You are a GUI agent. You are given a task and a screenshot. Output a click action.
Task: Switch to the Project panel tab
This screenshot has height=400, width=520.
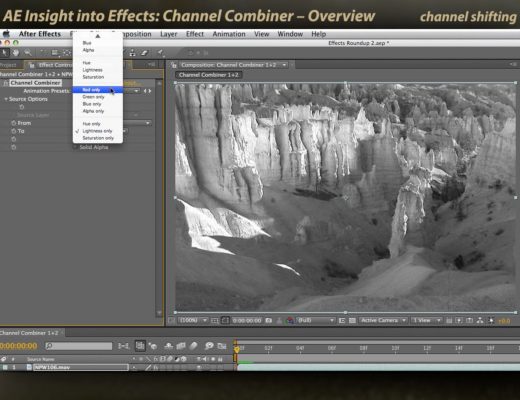pos(9,65)
